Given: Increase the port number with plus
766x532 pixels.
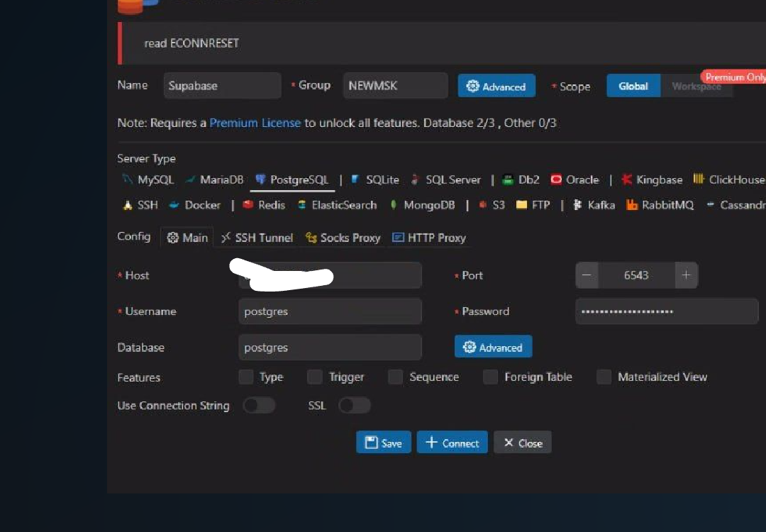Looking at the screenshot, I should 687,275.
